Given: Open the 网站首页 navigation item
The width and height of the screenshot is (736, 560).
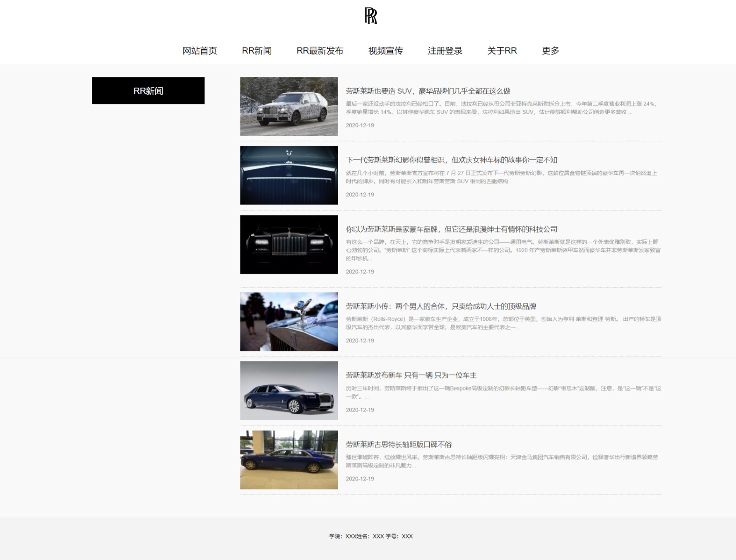Looking at the screenshot, I should click(x=200, y=50).
